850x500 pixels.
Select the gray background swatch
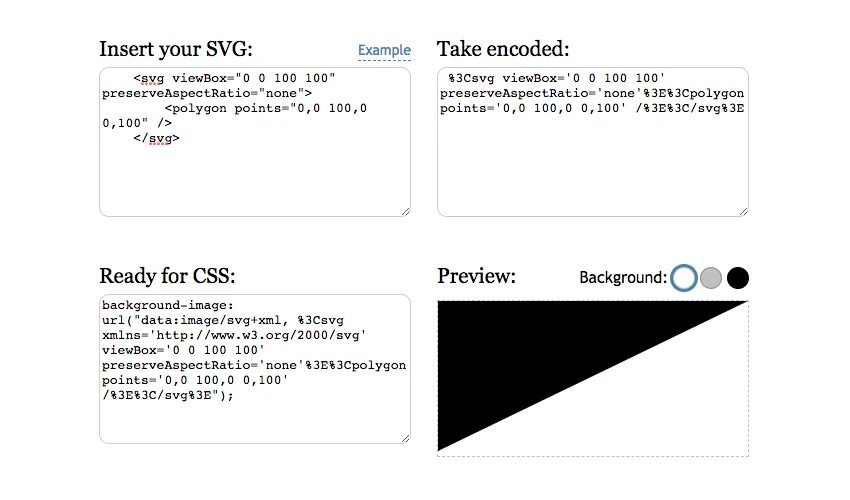[x=711, y=278]
